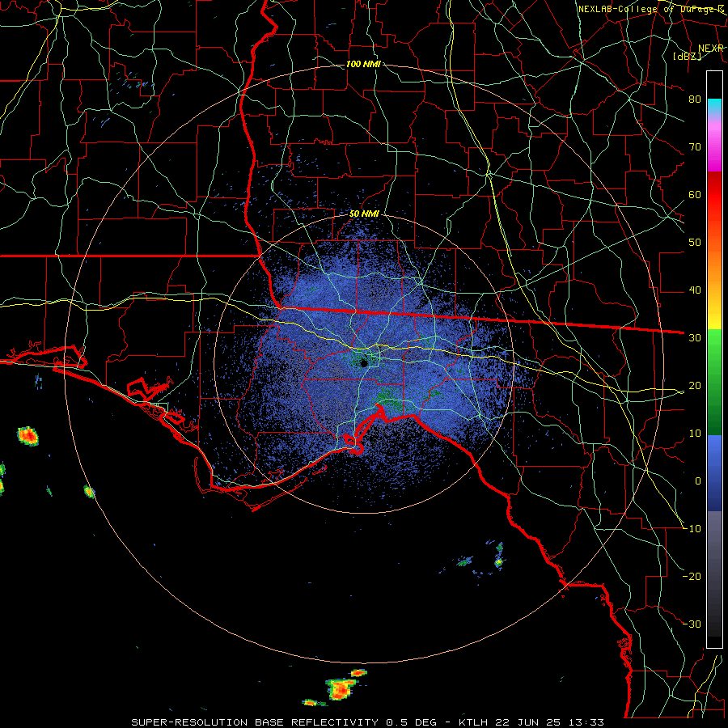Click the "KTLH" station ID in caption
This screenshot has width=728, height=728.
[474, 722]
